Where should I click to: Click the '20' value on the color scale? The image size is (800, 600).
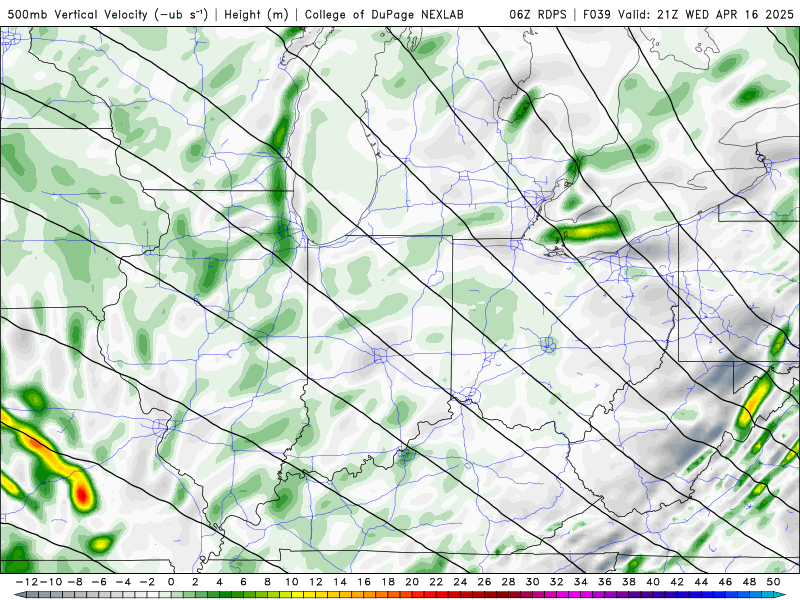pyautogui.click(x=412, y=582)
